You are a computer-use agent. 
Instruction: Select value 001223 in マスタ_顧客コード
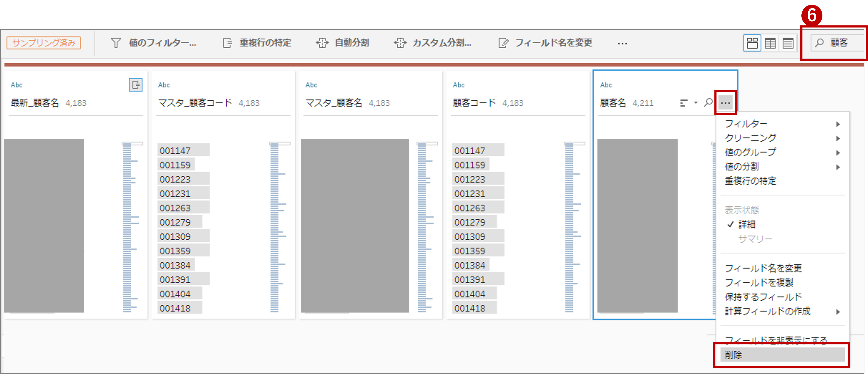[x=184, y=179]
